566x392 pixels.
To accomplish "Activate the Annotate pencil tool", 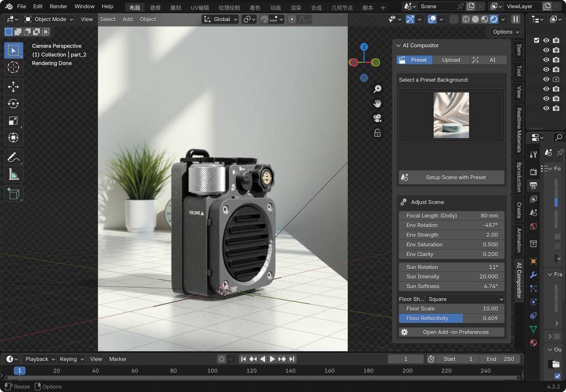I will point(13,158).
